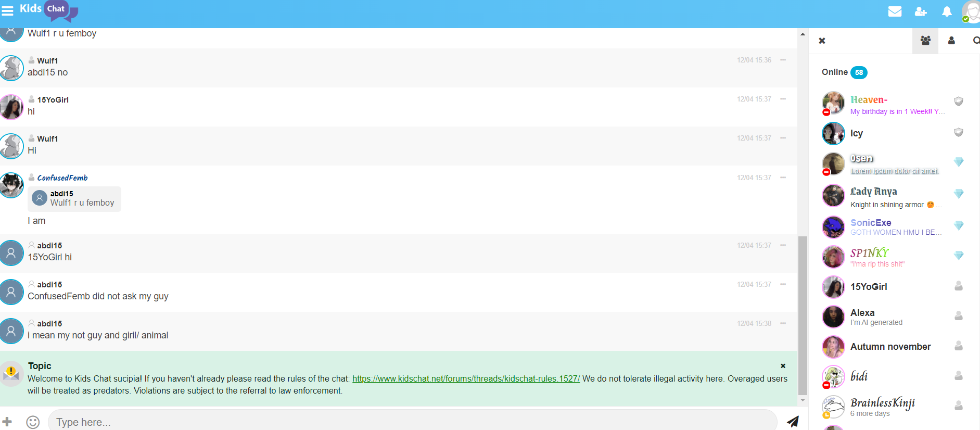The height and width of the screenshot is (430, 980).
Task: Open the notifications bell
Action: 947,11
